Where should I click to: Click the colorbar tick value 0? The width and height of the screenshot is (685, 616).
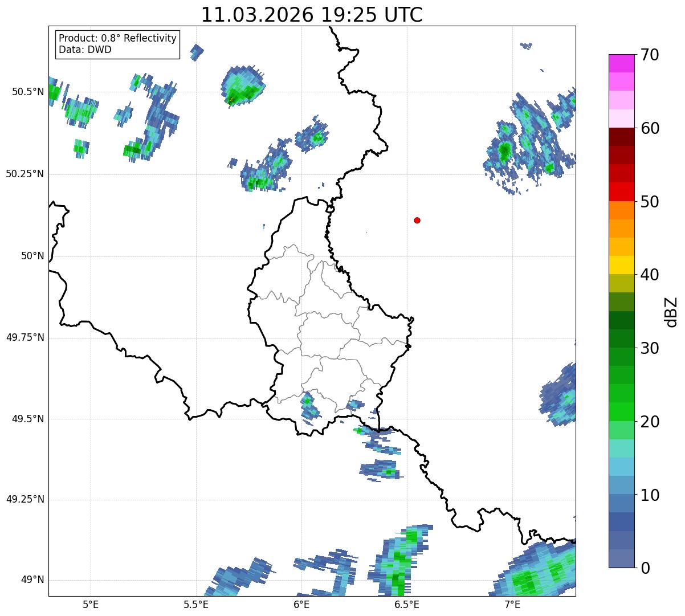(645, 568)
